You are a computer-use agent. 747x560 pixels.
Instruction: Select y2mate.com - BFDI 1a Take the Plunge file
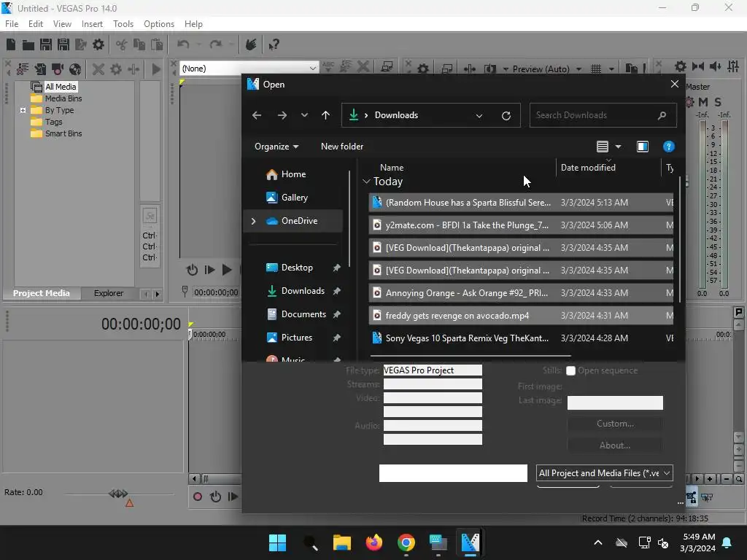pos(521,225)
